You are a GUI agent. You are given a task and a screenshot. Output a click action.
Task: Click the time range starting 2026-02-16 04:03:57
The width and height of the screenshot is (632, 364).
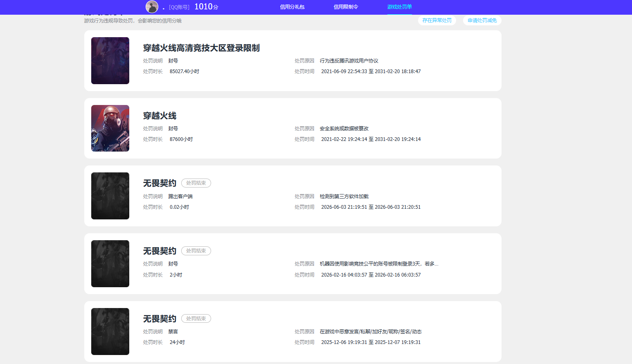[x=371, y=275]
